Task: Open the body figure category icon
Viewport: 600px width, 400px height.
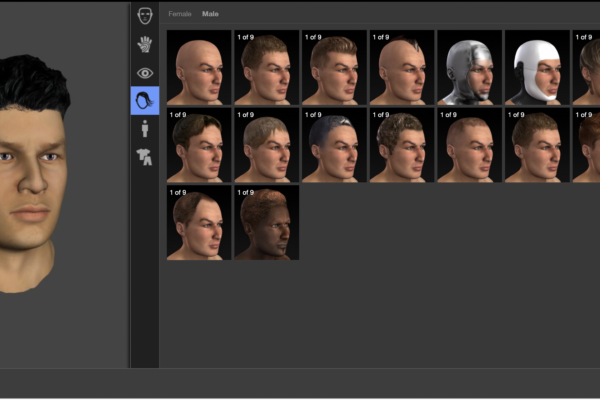Action: tap(145, 129)
